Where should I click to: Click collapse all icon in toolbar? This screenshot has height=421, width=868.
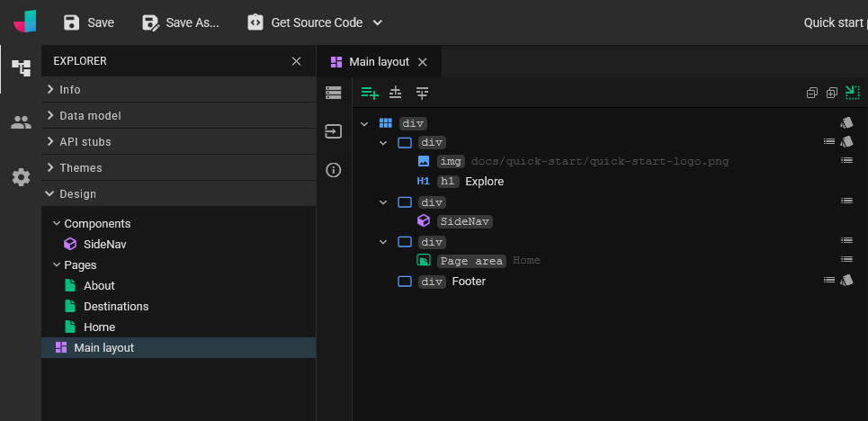pyautogui.click(x=812, y=93)
